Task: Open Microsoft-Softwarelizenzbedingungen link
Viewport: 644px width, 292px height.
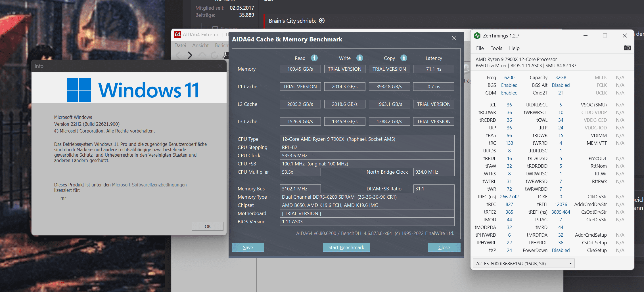Action: coord(149,185)
